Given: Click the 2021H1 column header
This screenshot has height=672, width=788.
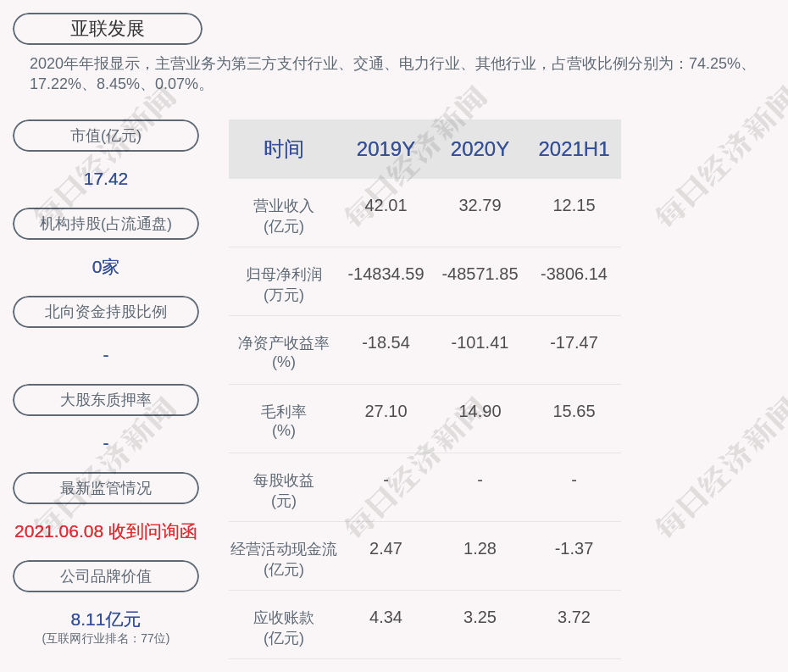Looking at the screenshot, I should click(574, 149).
